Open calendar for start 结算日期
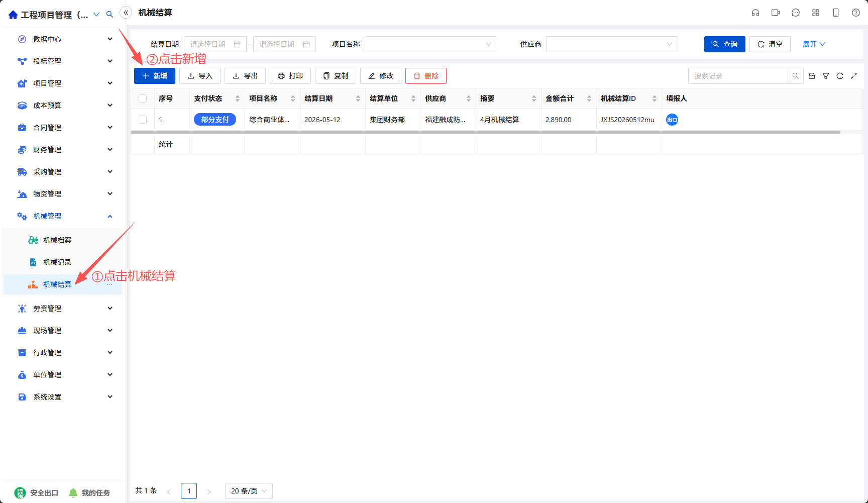The height and width of the screenshot is (503, 868). point(237,44)
